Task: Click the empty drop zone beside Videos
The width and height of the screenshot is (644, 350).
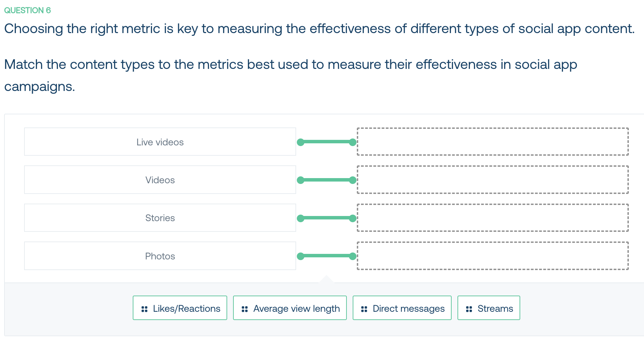Action: [x=493, y=180]
